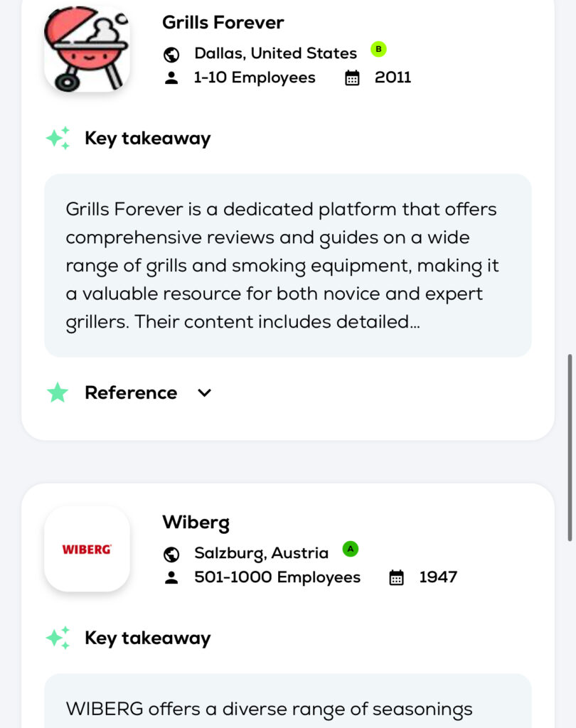Click the calendar icon next to 2011
This screenshot has height=728, width=576.
pyautogui.click(x=352, y=77)
